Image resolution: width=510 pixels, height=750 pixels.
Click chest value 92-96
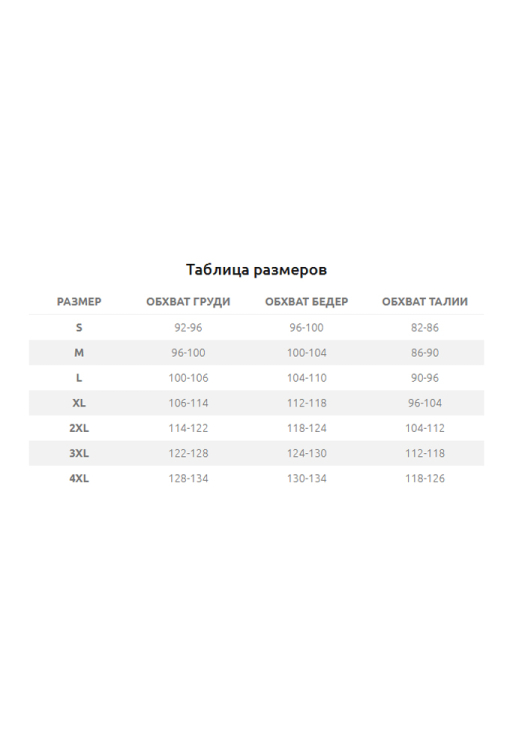point(188,328)
